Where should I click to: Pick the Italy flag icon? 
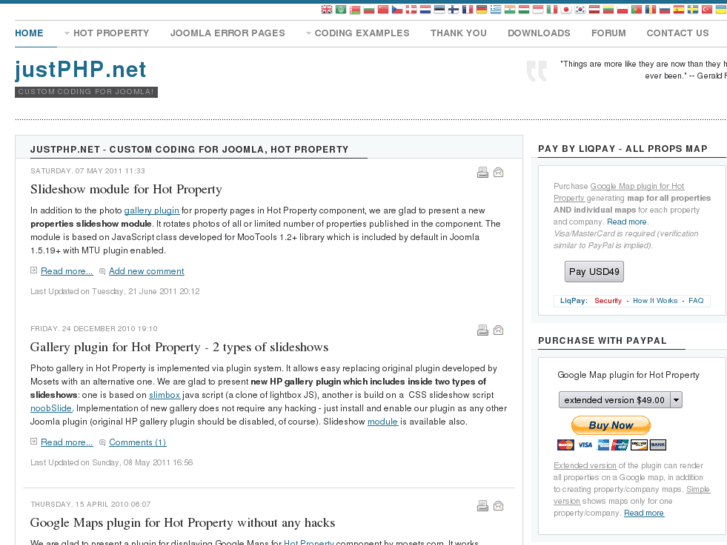[x=552, y=9]
